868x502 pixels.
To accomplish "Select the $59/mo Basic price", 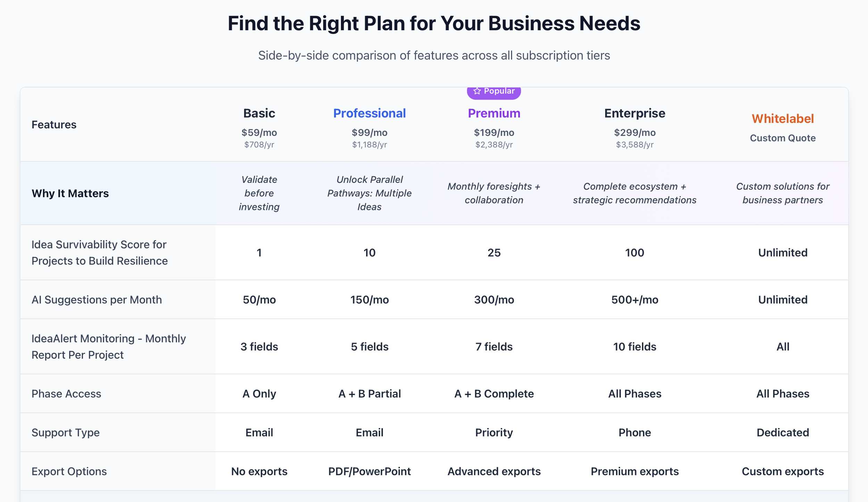I will coord(259,133).
